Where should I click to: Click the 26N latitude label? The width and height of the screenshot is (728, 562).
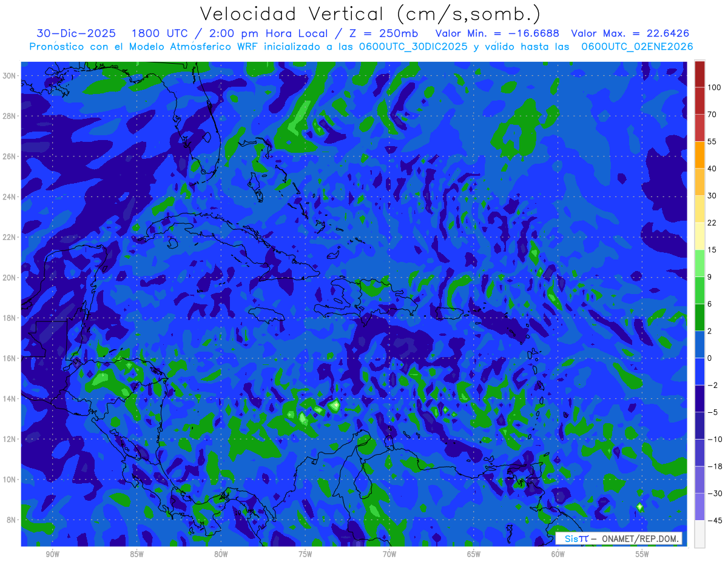pyautogui.click(x=9, y=156)
